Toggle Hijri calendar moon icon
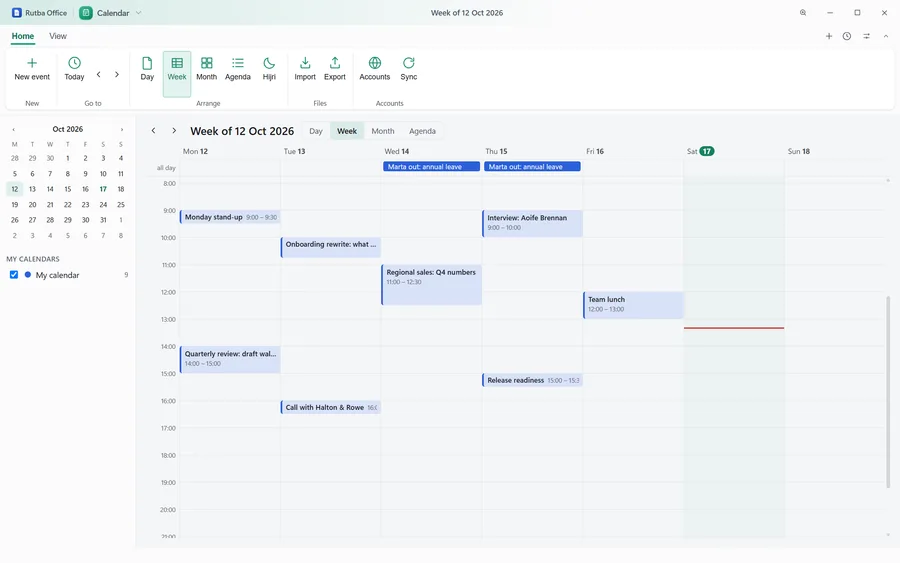 [269, 69]
